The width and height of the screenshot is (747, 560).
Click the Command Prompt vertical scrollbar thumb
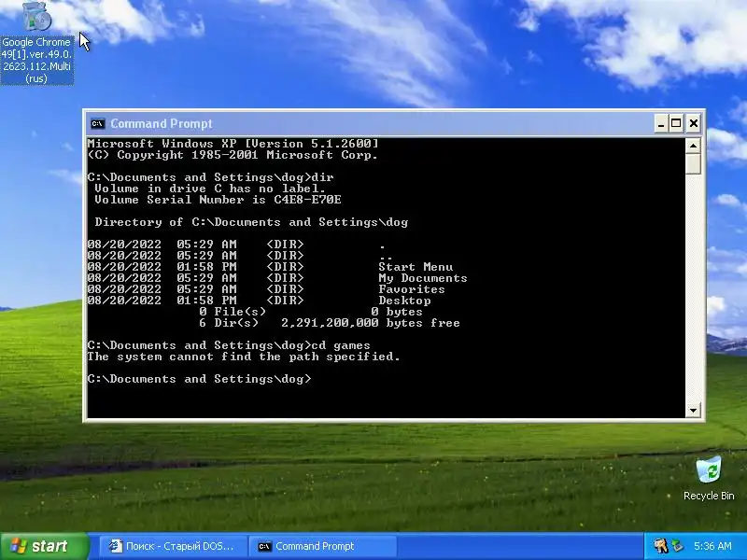coord(693,164)
